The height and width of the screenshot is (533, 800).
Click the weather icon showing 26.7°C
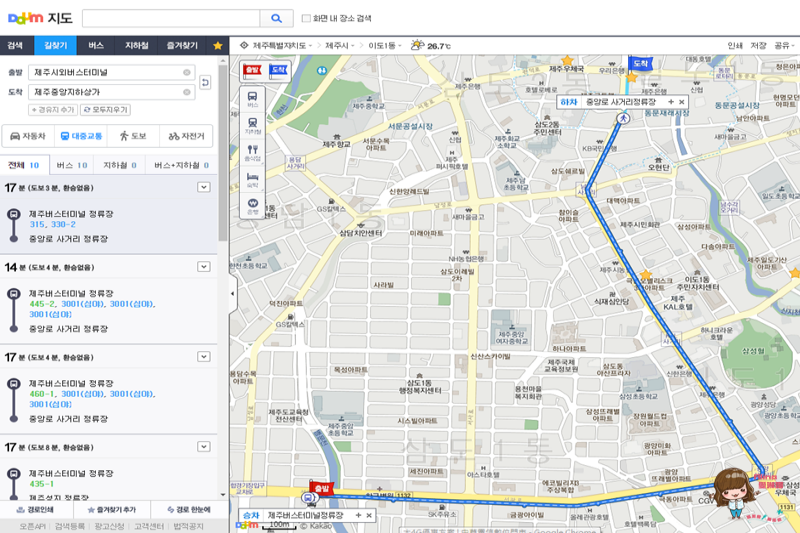(x=418, y=45)
